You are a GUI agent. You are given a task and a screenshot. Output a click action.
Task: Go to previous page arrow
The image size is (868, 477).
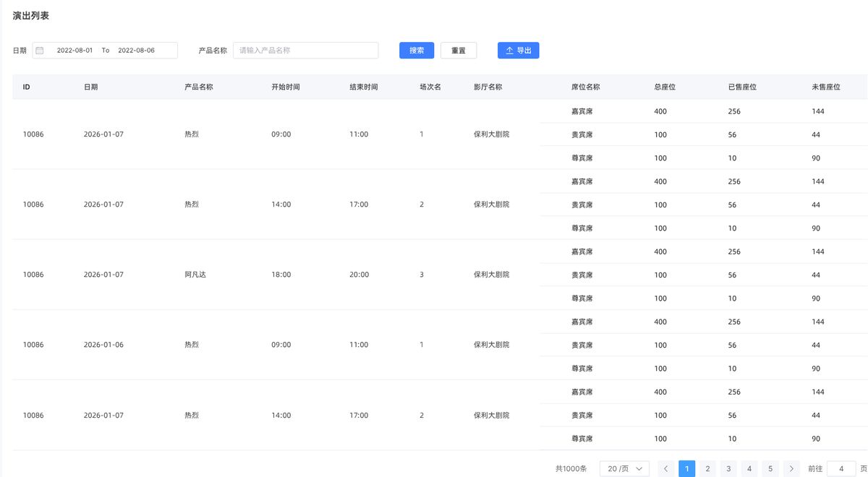click(666, 469)
